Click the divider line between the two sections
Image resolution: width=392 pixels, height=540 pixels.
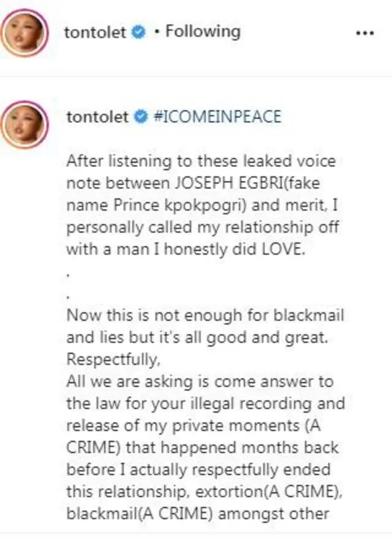(x=196, y=73)
